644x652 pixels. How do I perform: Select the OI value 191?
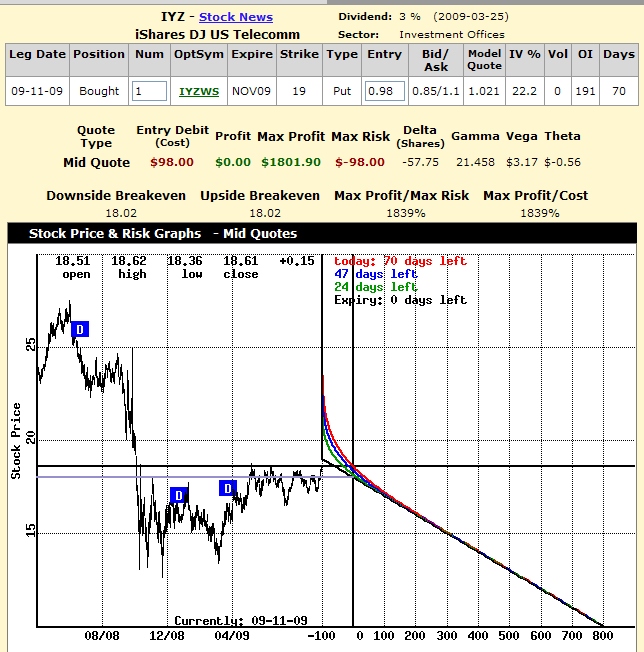585,91
